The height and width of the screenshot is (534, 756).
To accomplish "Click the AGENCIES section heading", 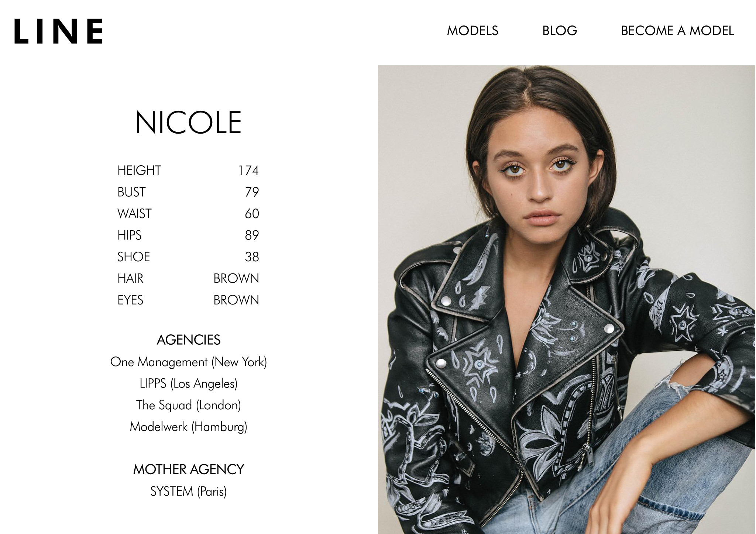I will pos(189,340).
